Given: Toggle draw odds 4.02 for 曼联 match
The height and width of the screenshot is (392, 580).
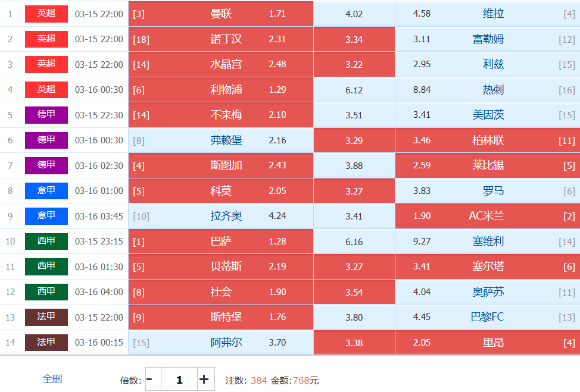Looking at the screenshot, I should 354,14.
